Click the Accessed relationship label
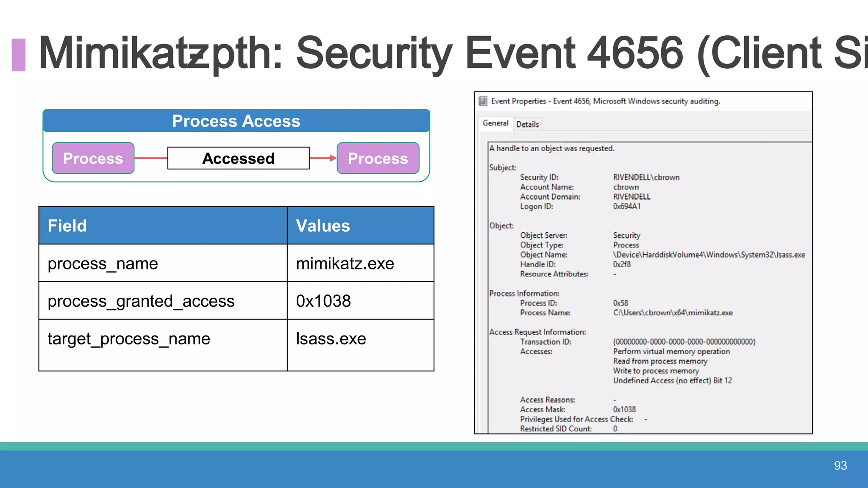This screenshot has width=868, height=488. 239,158
